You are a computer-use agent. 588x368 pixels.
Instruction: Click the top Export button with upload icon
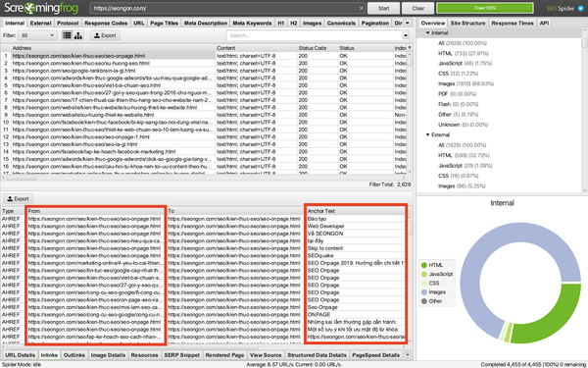click(105, 35)
